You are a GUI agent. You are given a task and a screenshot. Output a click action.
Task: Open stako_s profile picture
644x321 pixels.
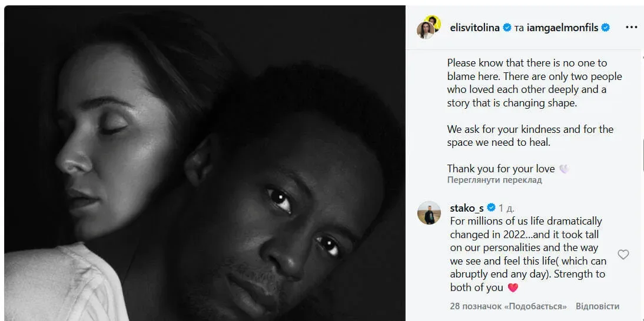[x=429, y=213]
